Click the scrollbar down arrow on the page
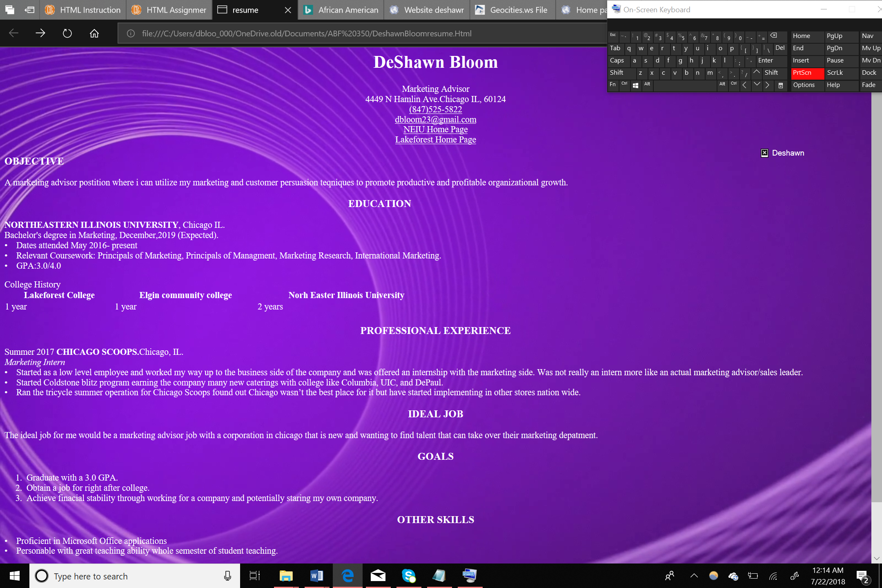The image size is (882, 588). tap(876, 558)
